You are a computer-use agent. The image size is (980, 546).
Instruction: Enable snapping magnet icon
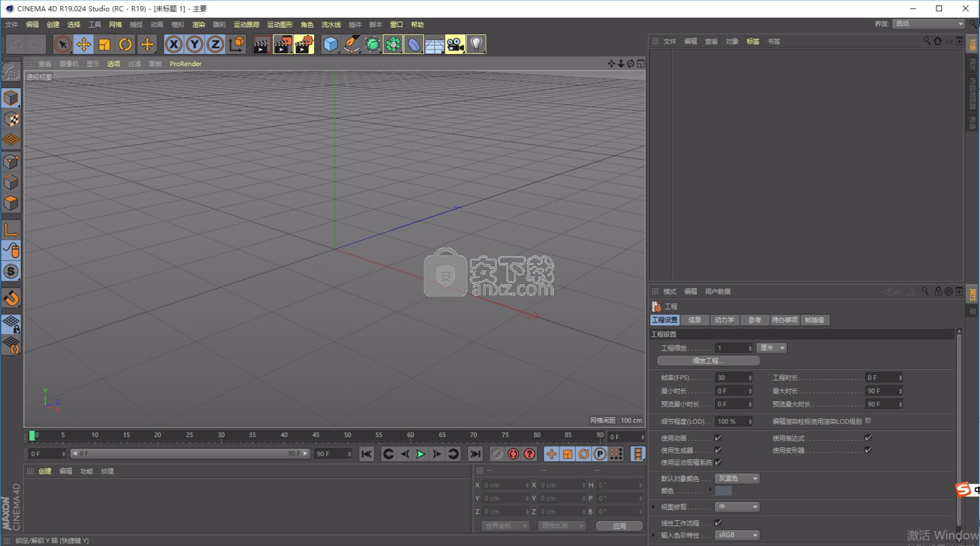click(11, 298)
